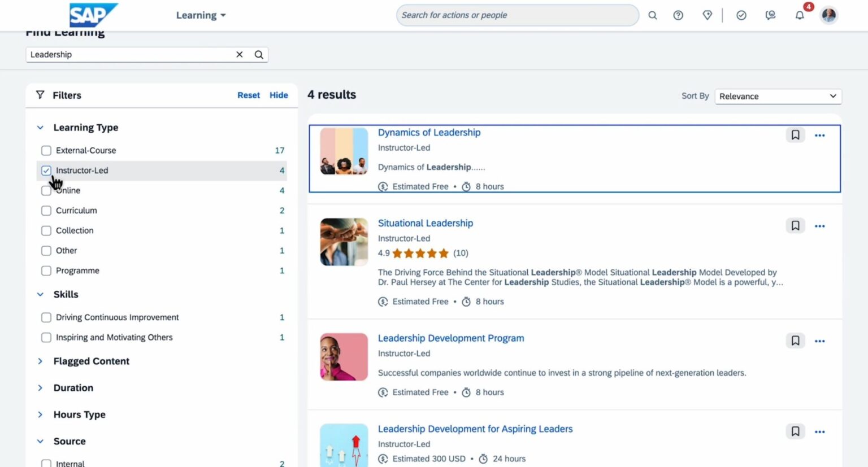Open the Sort By Relevance dropdown

778,96
